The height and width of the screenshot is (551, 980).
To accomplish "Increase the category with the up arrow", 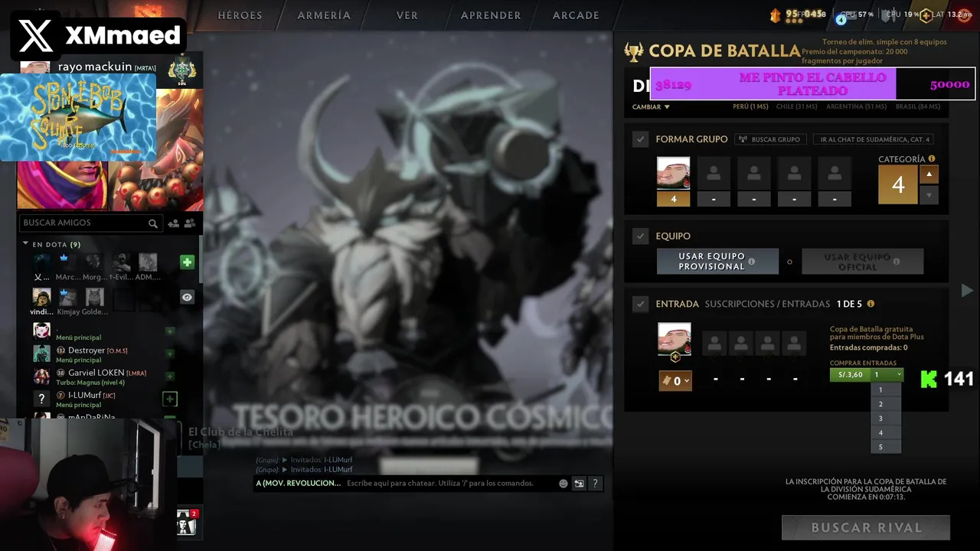I will coord(929,174).
